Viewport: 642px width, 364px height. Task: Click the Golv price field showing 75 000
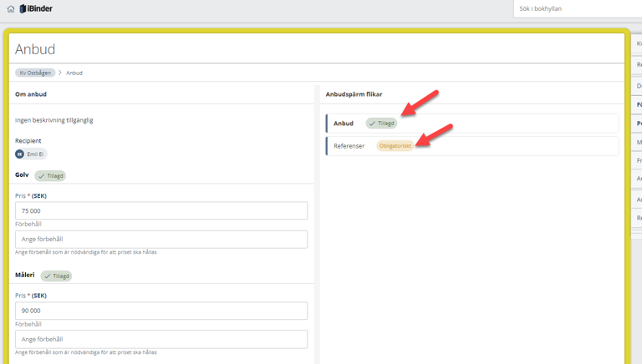pyautogui.click(x=161, y=211)
